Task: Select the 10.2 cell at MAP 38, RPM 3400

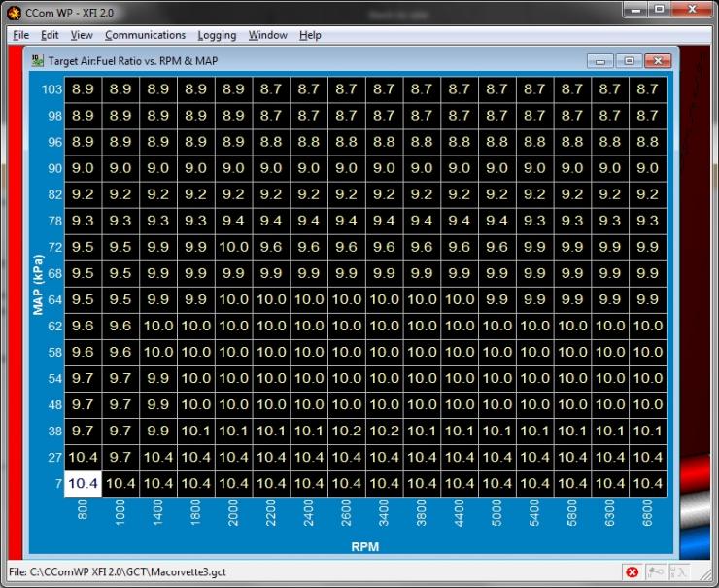Action: coord(384,432)
